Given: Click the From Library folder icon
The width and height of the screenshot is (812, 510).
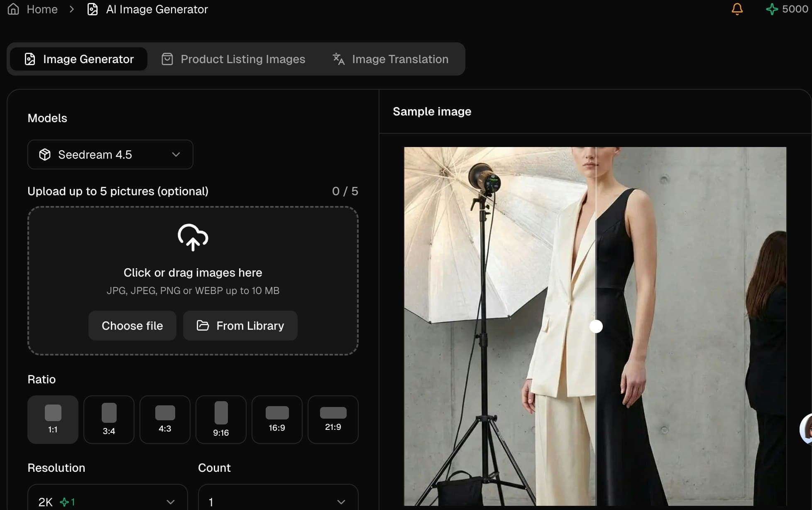Looking at the screenshot, I should tap(203, 326).
